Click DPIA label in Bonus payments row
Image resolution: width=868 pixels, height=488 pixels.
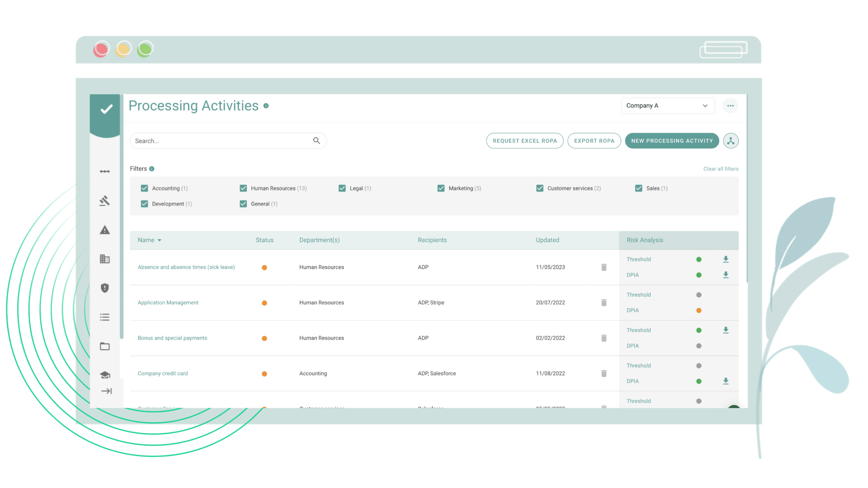(632, 346)
